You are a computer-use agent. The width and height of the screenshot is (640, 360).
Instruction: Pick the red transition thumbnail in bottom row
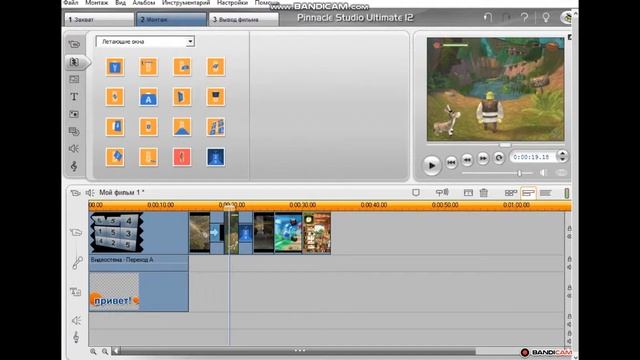click(x=182, y=157)
